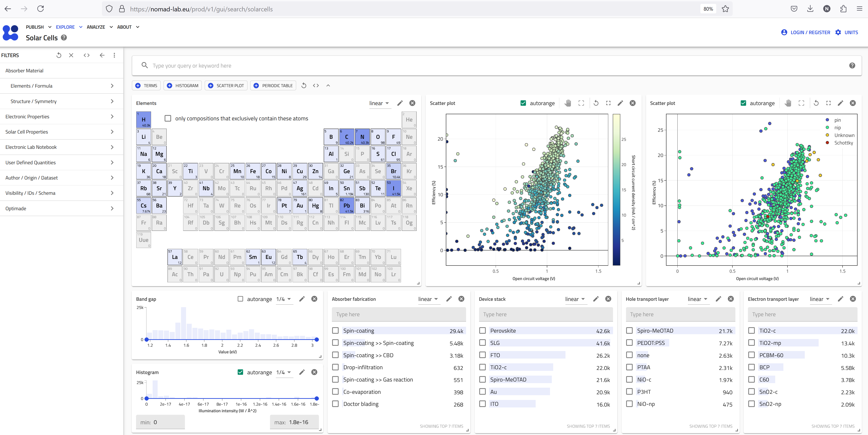Viewport: 868px width, 435px height.
Task: Check the Spin-coating fabrication option
Action: pos(335,331)
